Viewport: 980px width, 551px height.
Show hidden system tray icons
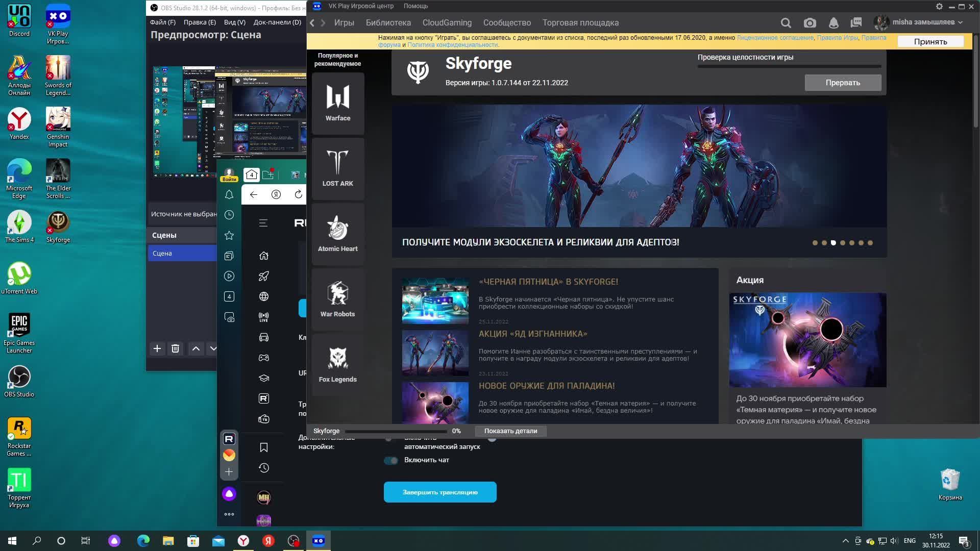845,541
